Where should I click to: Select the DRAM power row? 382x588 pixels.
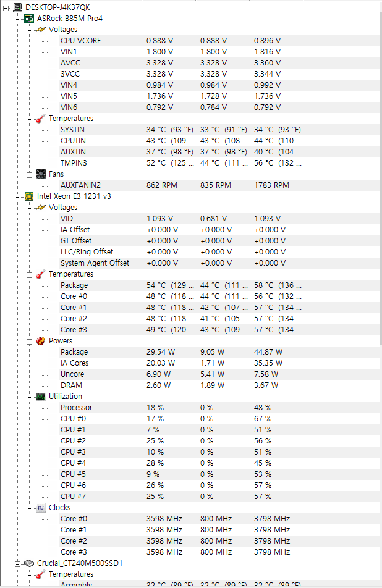71,385
